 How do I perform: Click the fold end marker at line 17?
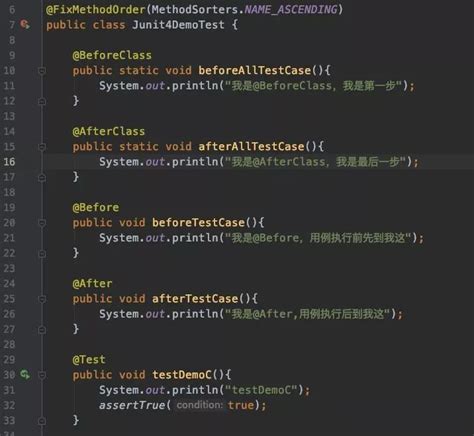coord(42,177)
